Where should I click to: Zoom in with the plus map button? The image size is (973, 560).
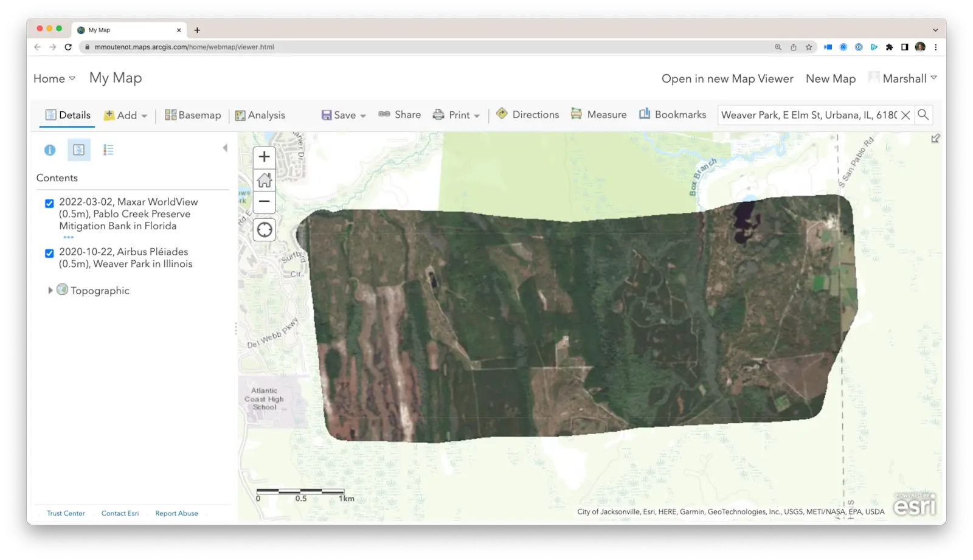pyautogui.click(x=264, y=157)
